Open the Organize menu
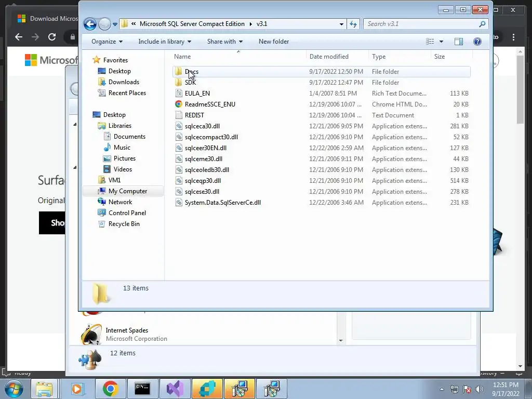The width and height of the screenshot is (532, 399). (x=107, y=42)
